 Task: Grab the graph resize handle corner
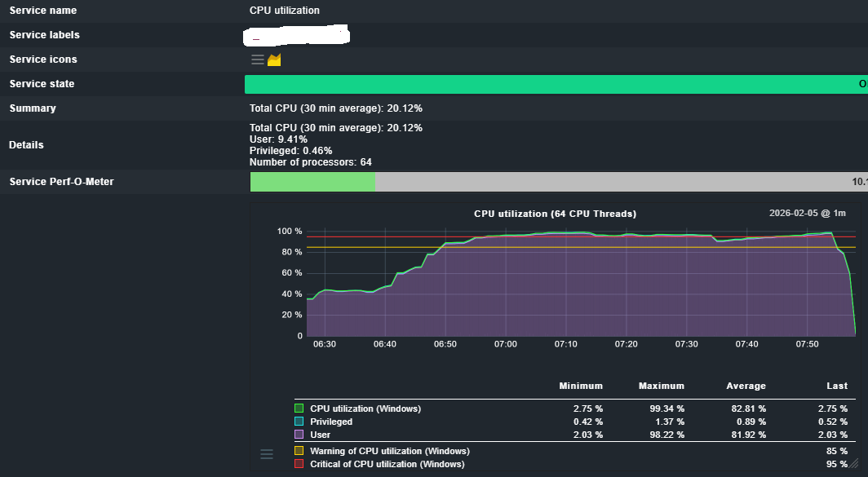853,463
